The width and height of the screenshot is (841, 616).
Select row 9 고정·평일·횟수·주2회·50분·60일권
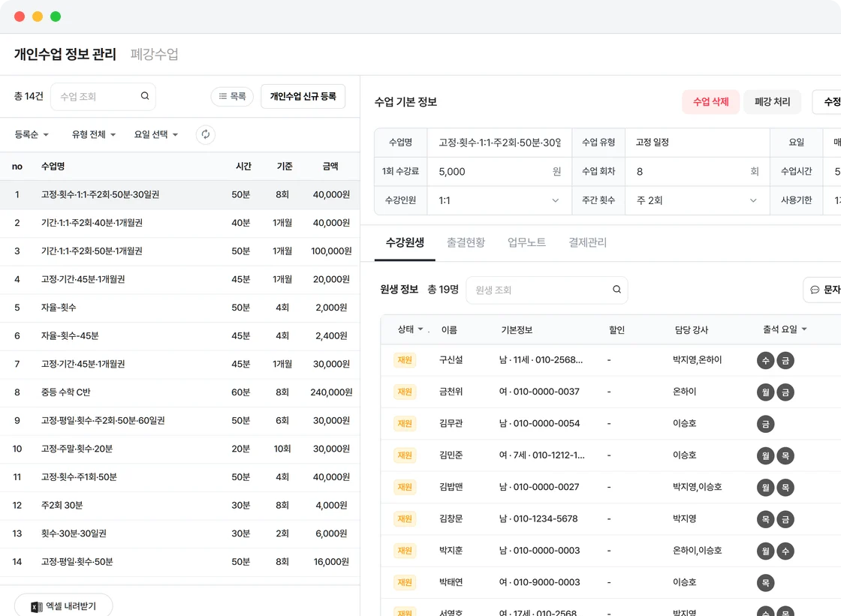point(179,421)
